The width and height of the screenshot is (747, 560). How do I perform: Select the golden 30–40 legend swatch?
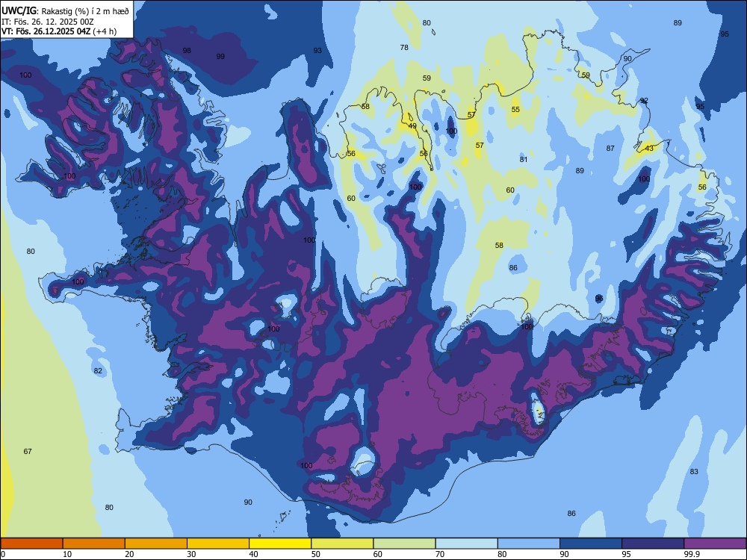coord(218,544)
